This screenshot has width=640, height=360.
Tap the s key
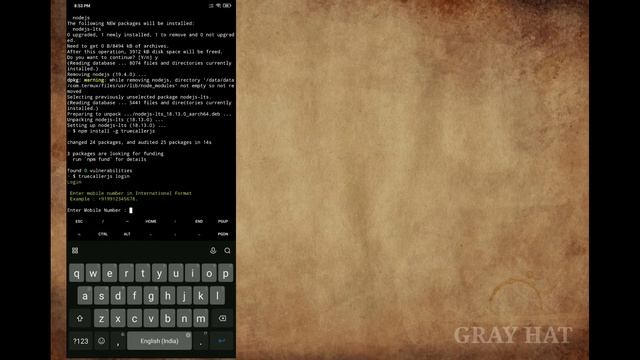click(101, 296)
